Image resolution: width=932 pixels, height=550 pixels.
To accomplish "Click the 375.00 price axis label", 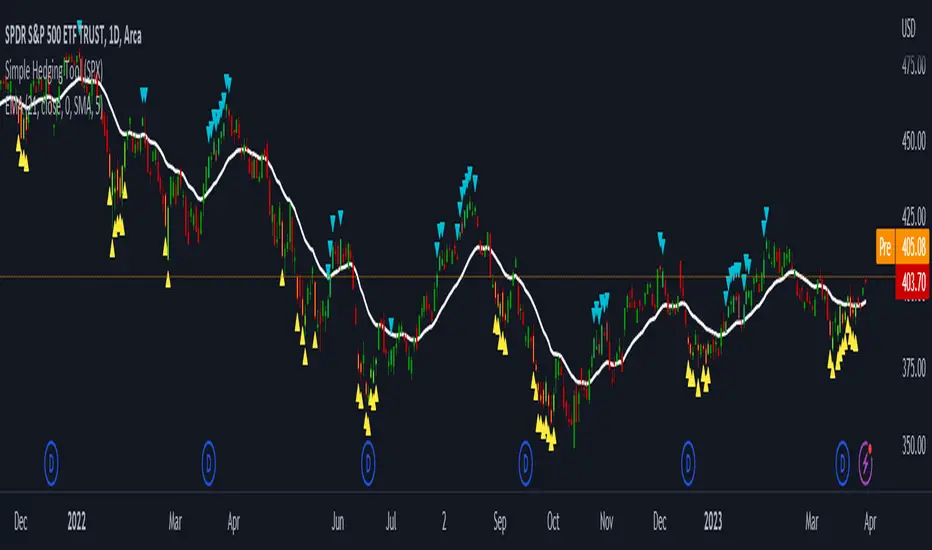I will tap(913, 369).
